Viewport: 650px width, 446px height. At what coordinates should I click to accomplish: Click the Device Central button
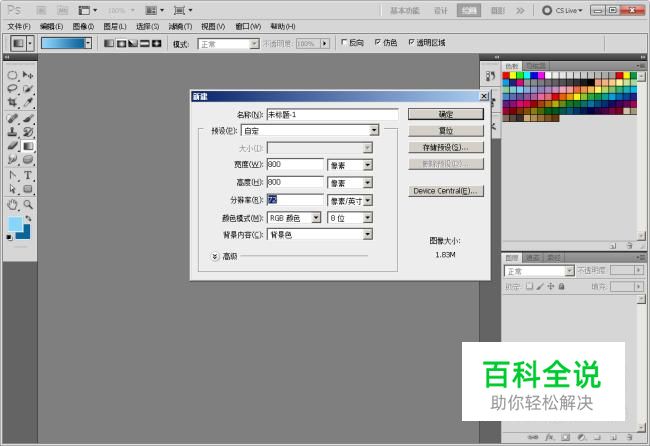(446, 190)
